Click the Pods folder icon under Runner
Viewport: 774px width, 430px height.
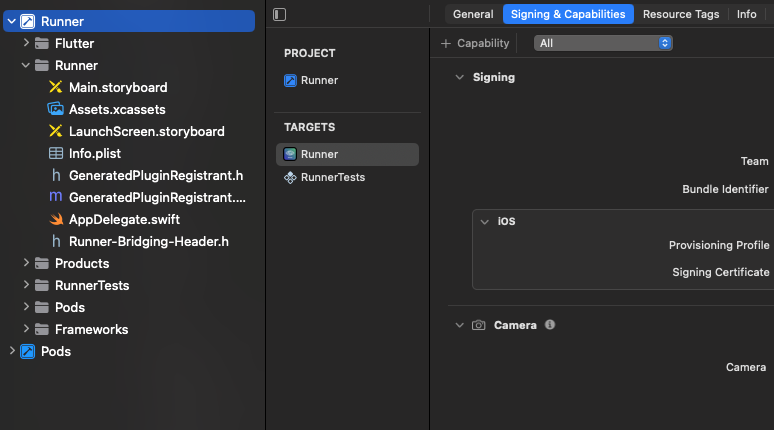(42, 307)
